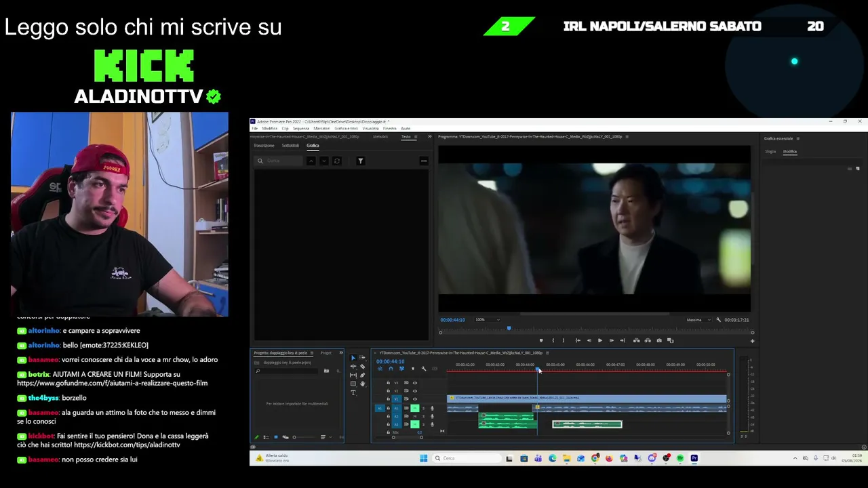Switch to the Sfoglia tab
Viewport: 868px width, 488px height.
tap(771, 152)
